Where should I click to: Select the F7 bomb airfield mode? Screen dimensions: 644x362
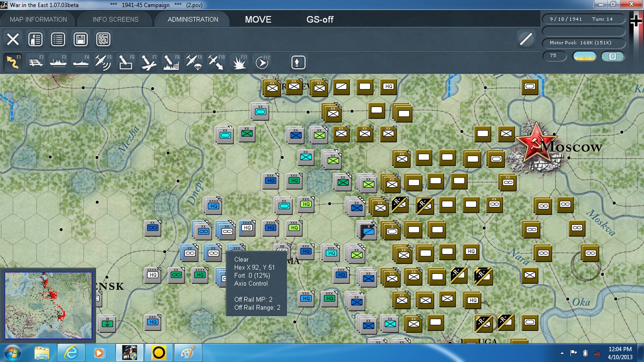tap(149, 62)
